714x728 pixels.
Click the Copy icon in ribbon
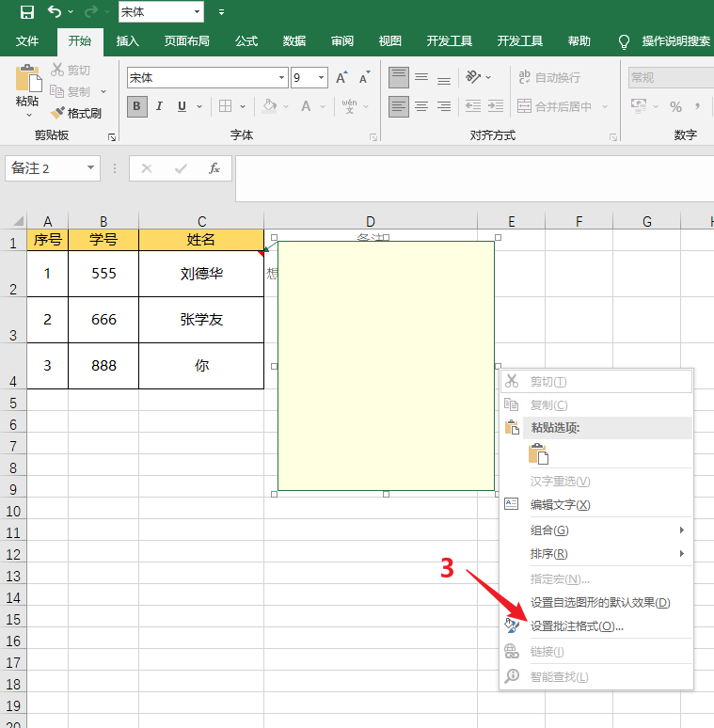[56, 91]
